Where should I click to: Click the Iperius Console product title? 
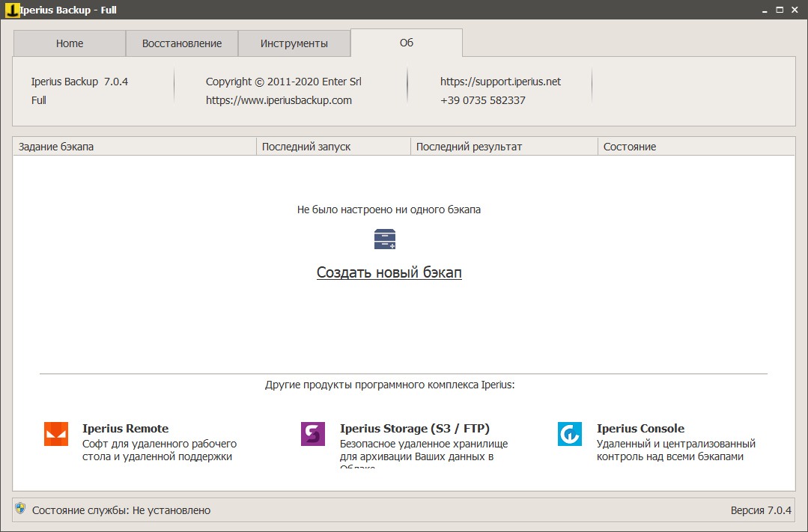(x=640, y=429)
